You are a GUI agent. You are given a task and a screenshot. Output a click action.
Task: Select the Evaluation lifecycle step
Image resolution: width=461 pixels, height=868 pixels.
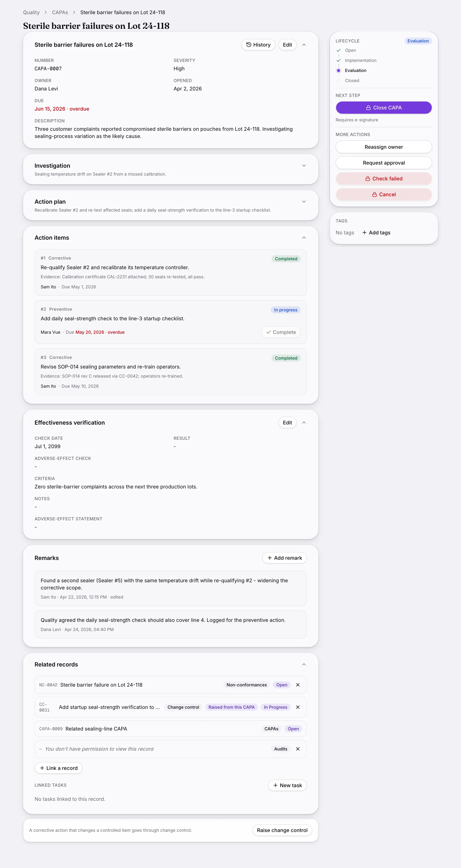coord(355,71)
